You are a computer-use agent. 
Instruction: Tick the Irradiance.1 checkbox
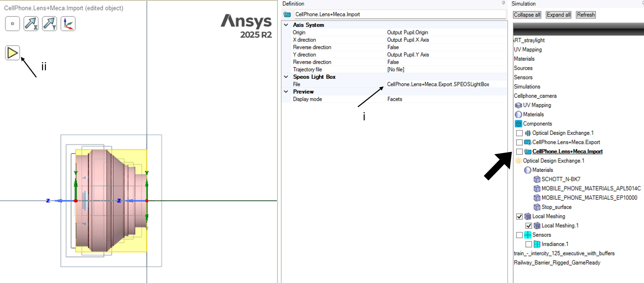coord(529,244)
